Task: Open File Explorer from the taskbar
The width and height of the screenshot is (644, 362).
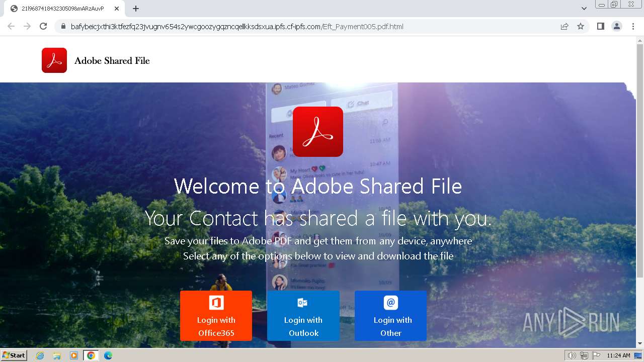Action: pyautogui.click(x=57, y=355)
